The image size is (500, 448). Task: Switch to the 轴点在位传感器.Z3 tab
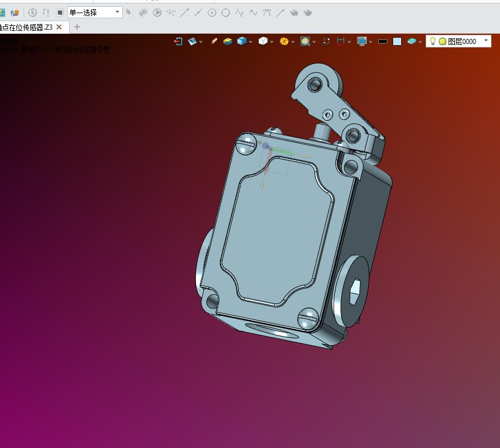(26, 27)
